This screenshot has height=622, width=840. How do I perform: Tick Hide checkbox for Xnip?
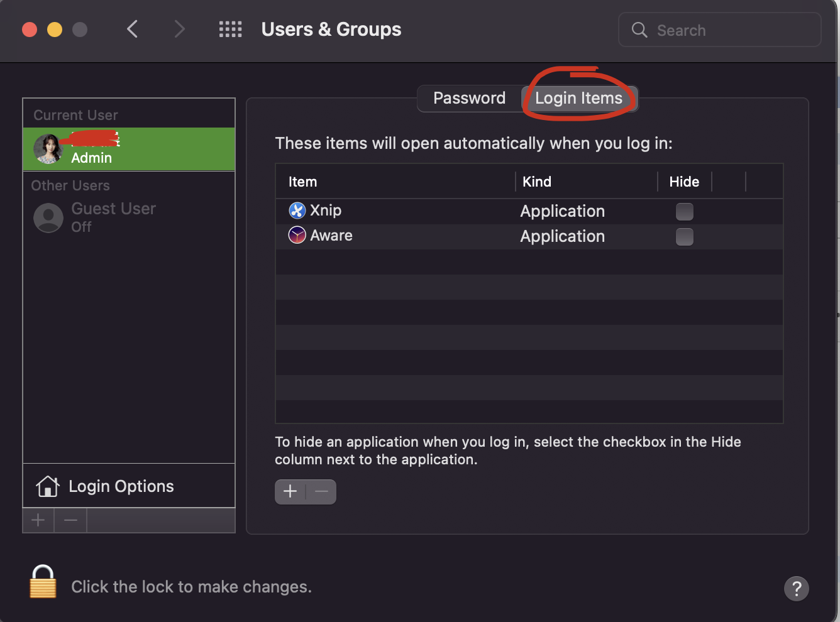(x=684, y=212)
